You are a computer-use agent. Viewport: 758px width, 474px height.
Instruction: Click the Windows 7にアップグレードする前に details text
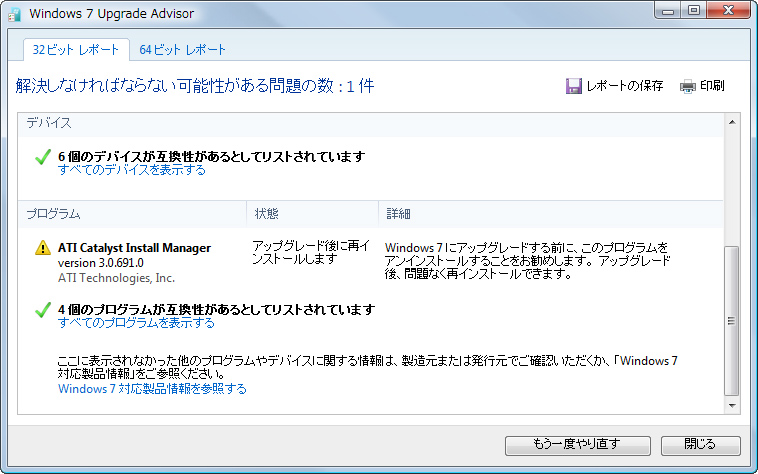pyautogui.click(x=527, y=261)
